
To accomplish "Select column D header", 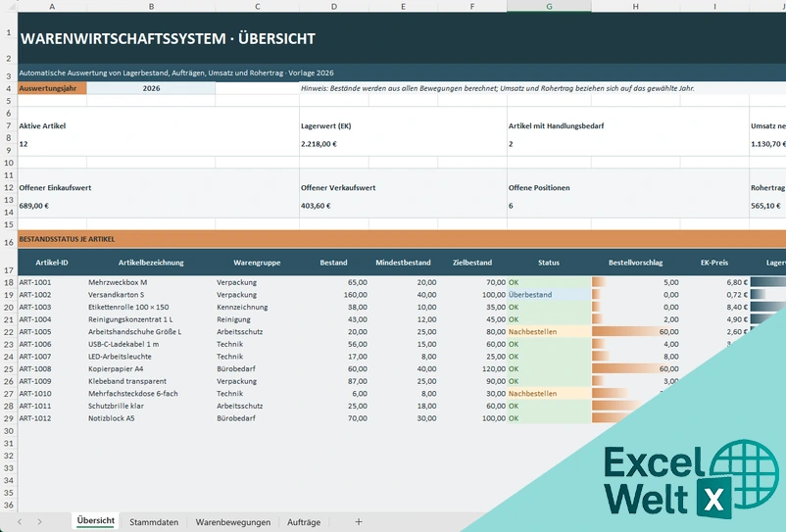I will tap(334, 6).
